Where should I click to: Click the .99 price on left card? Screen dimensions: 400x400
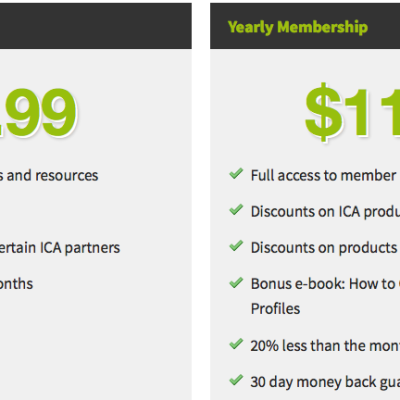pos(38,112)
